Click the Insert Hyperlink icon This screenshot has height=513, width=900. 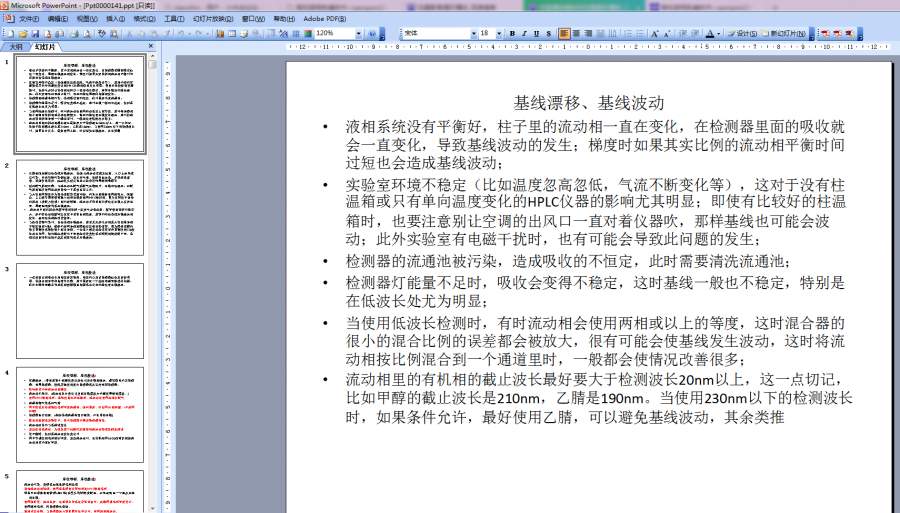pyautogui.click(x=255, y=34)
